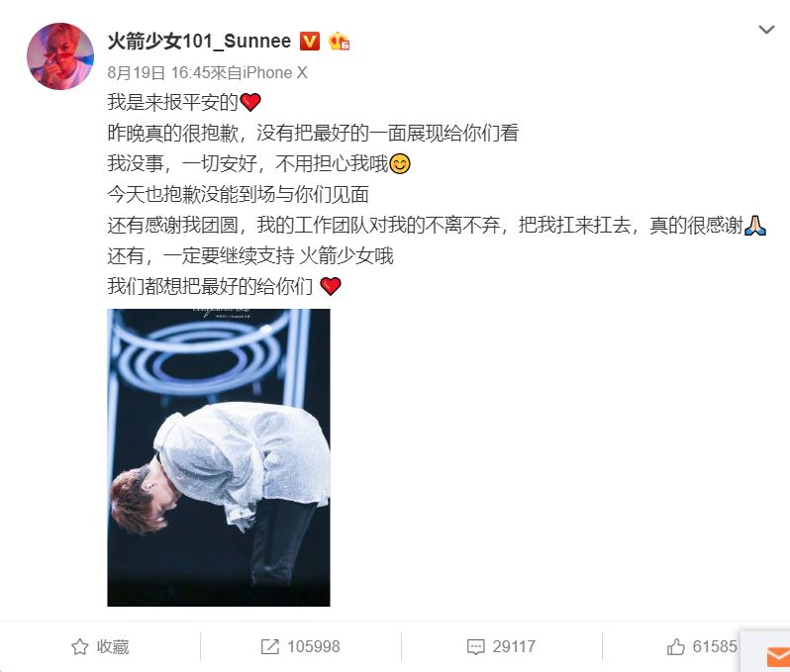The image size is (790, 672).
Task: Open the 8月19日 16:45 timestamp link
Action: click(x=157, y=73)
